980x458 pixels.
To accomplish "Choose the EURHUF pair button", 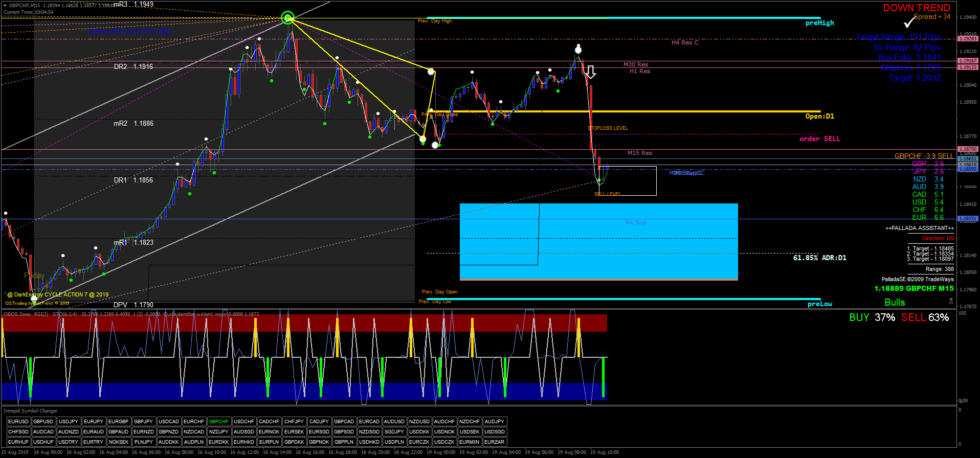I will (x=18, y=442).
